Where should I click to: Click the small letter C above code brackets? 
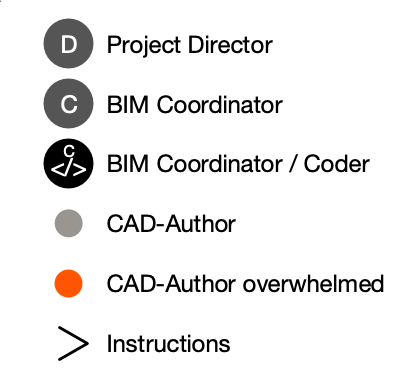[69, 151]
